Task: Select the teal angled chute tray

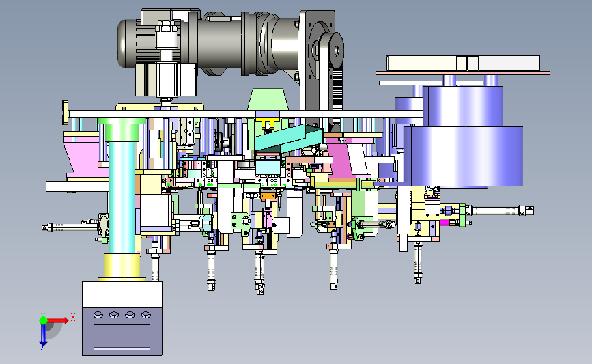Action: click(289, 139)
